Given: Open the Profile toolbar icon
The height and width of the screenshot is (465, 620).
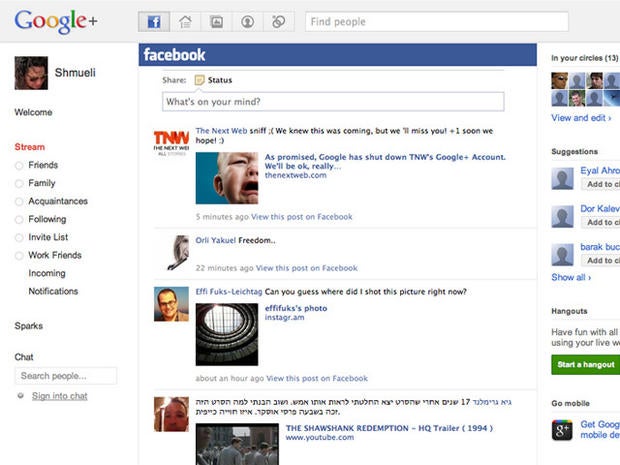Looking at the screenshot, I should tap(248, 22).
